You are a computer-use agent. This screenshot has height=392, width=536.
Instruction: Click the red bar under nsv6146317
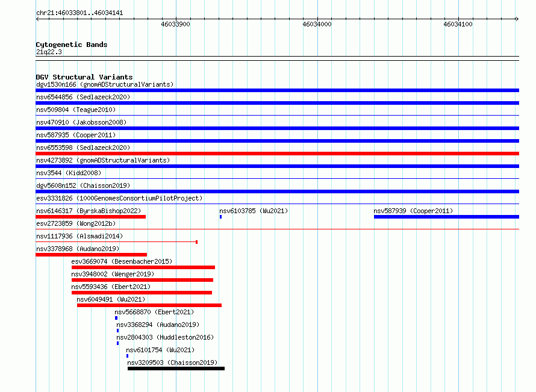90,217
